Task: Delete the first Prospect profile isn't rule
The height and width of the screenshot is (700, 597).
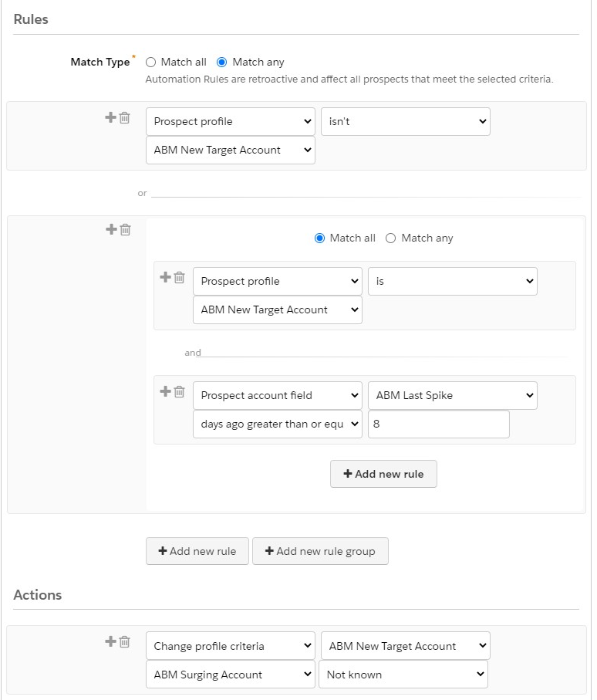Action: click(x=125, y=118)
